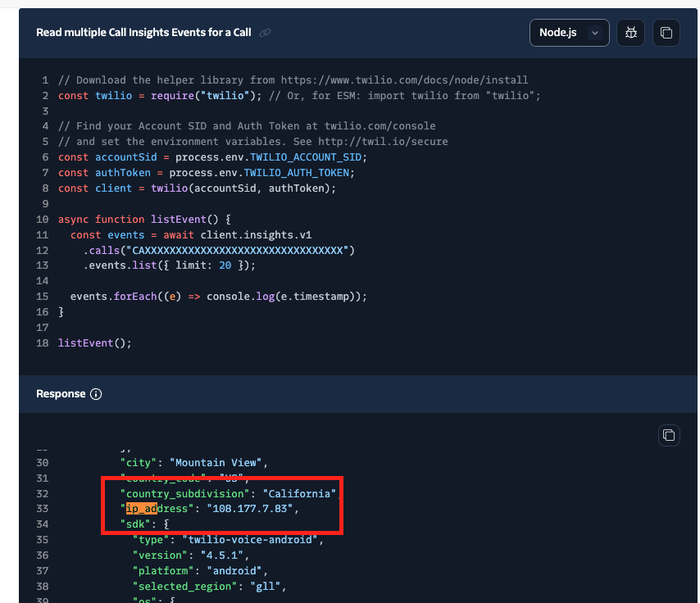The image size is (700, 603).
Task: Click the CAXXXX call SID string on line 12
Action: [x=238, y=251]
